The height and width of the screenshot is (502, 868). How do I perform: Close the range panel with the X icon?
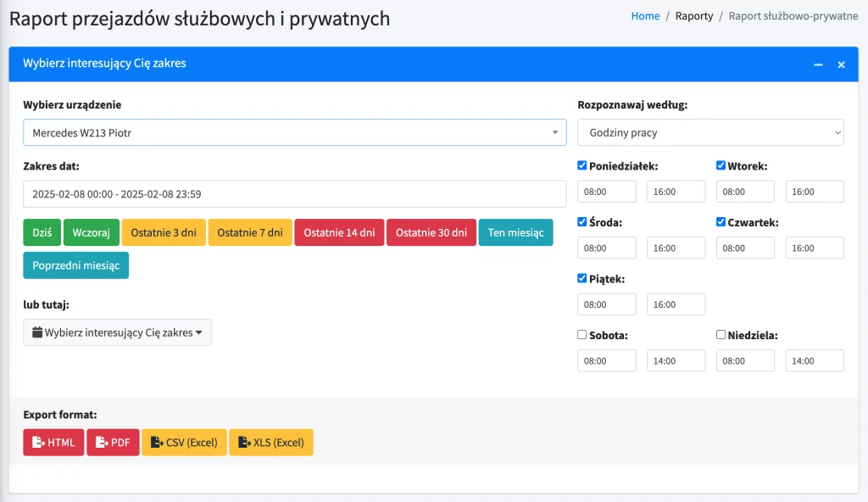click(842, 64)
